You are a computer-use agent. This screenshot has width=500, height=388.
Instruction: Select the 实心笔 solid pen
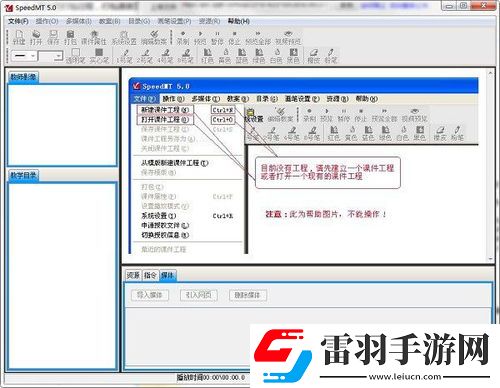coord(99,56)
